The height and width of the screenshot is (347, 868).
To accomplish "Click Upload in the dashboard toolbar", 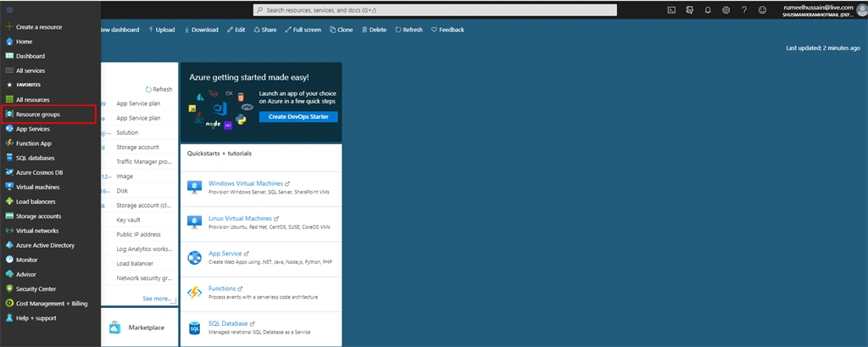I will point(162,30).
